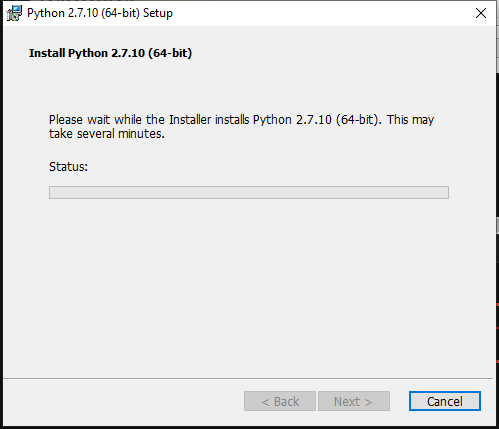Click the disabled < Back button

tap(280, 401)
